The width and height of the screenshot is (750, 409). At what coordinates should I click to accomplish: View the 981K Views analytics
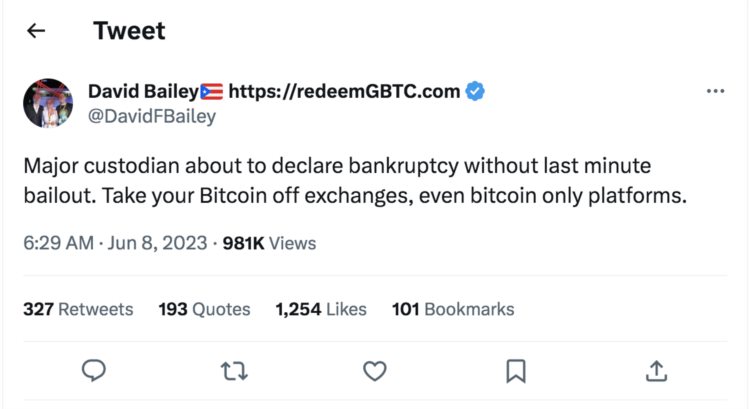tap(268, 243)
